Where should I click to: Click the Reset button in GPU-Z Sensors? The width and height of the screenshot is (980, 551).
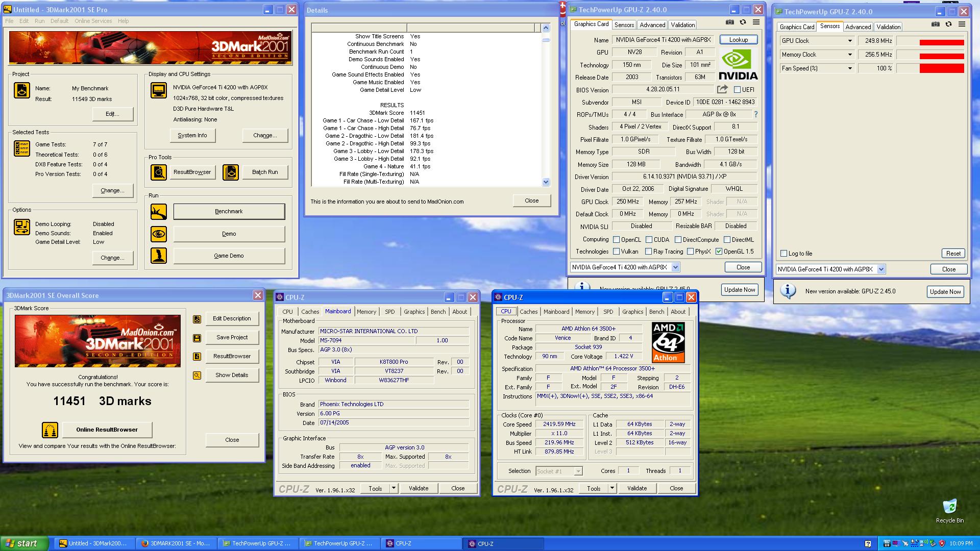click(x=953, y=254)
